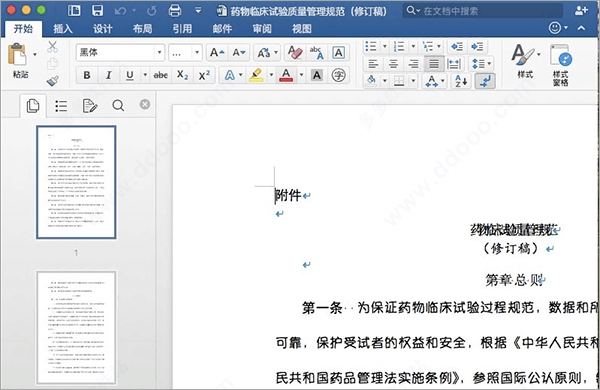This screenshot has width=600, height=390.
Task: Toggle superscript X2 button
Action: (204, 75)
